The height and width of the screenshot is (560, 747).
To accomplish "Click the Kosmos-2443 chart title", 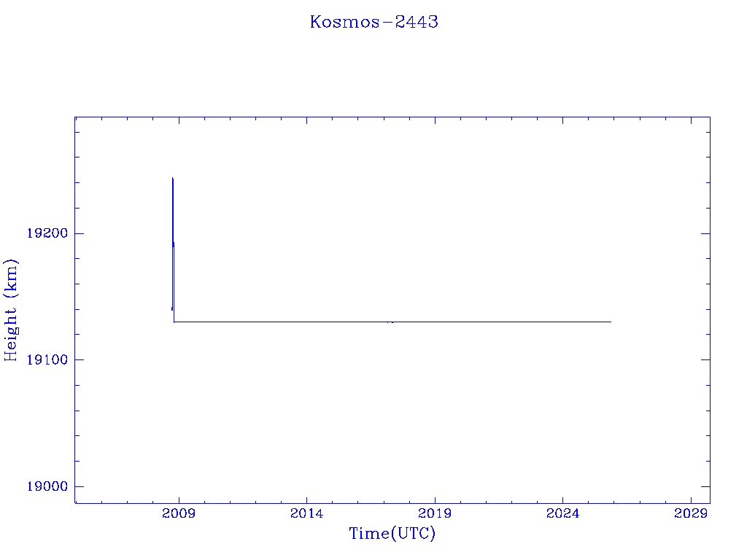I will click(373, 22).
